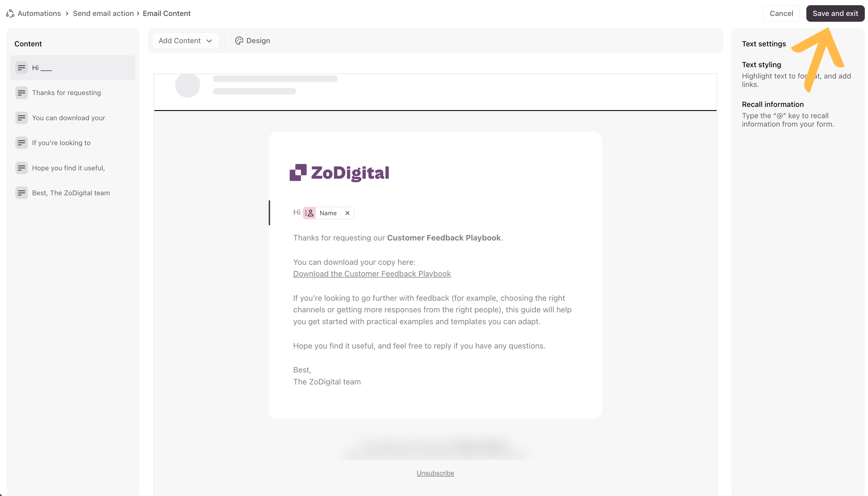Open the Add Content dropdown
The width and height of the screenshot is (868, 496).
(185, 41)
